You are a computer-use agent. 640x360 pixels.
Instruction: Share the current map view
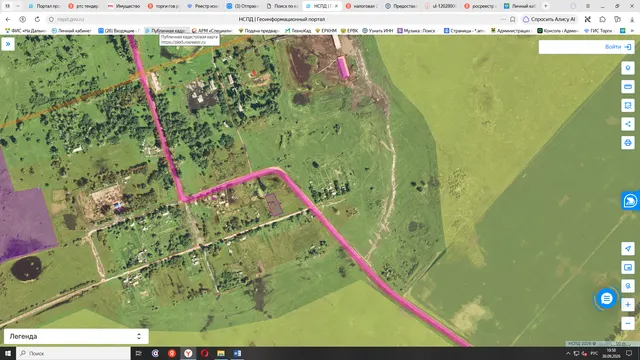(x=628, y=124)
